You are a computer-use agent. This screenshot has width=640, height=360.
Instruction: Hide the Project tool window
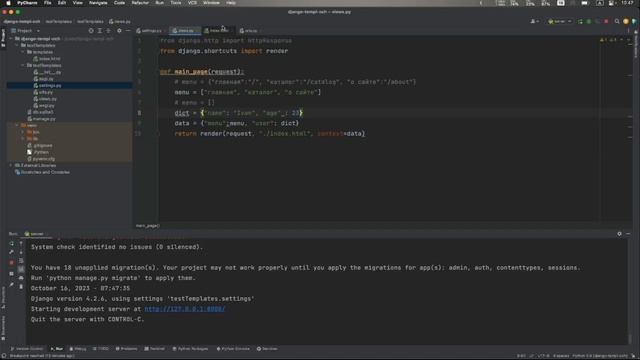pos(128,31)
